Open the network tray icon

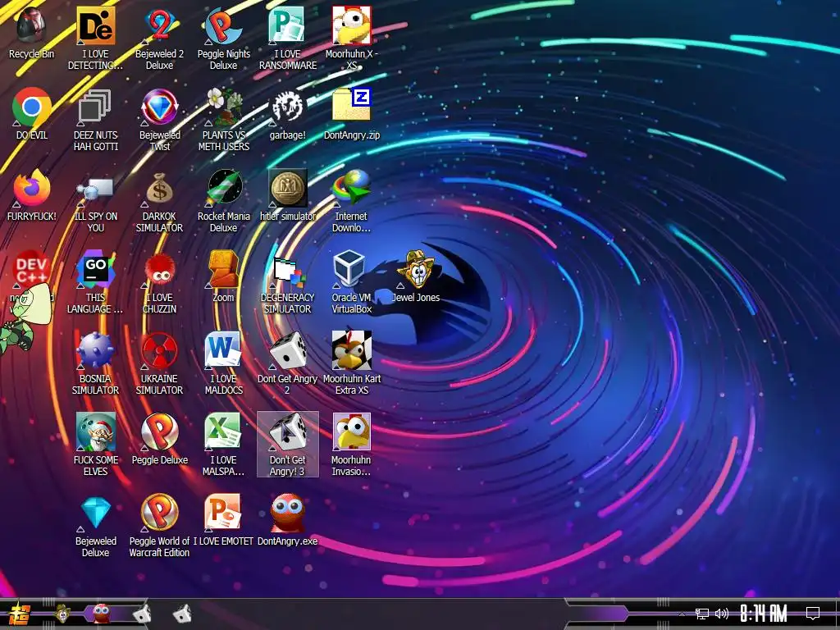click(702, 614)
